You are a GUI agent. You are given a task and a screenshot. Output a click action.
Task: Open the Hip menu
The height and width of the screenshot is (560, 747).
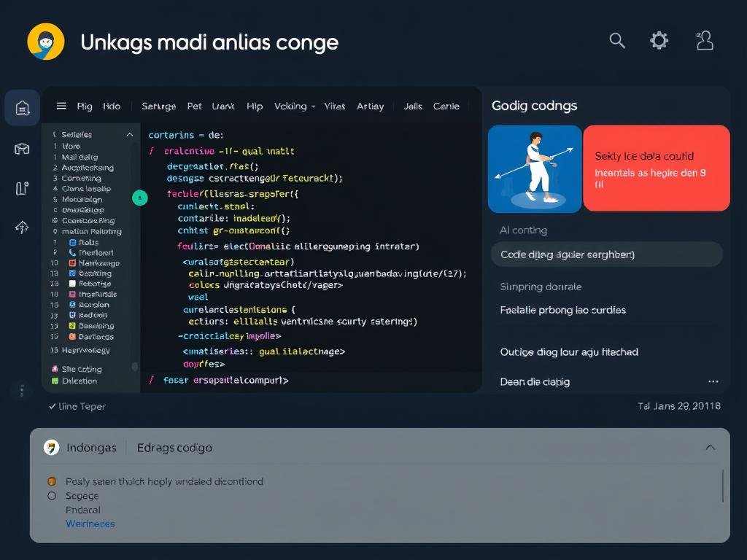click(x=255, y=106)
